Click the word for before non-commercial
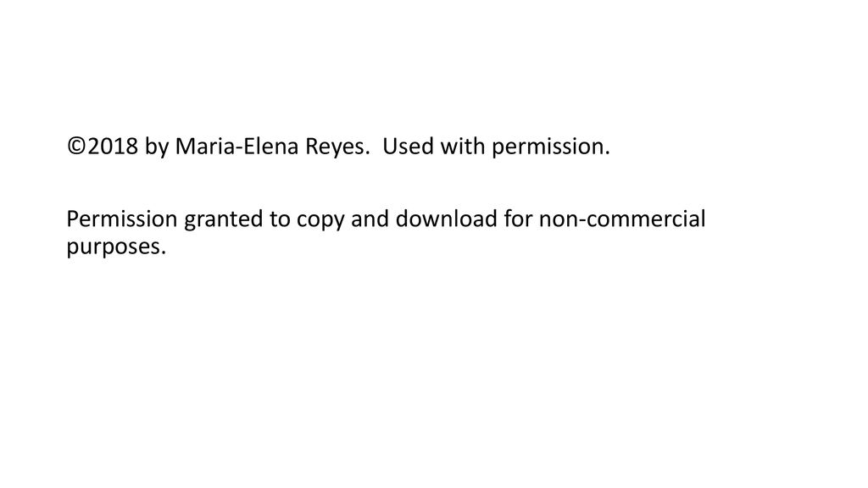Image resolution: width=868 pixels, height=488 pixels. [x=518, y=219]
